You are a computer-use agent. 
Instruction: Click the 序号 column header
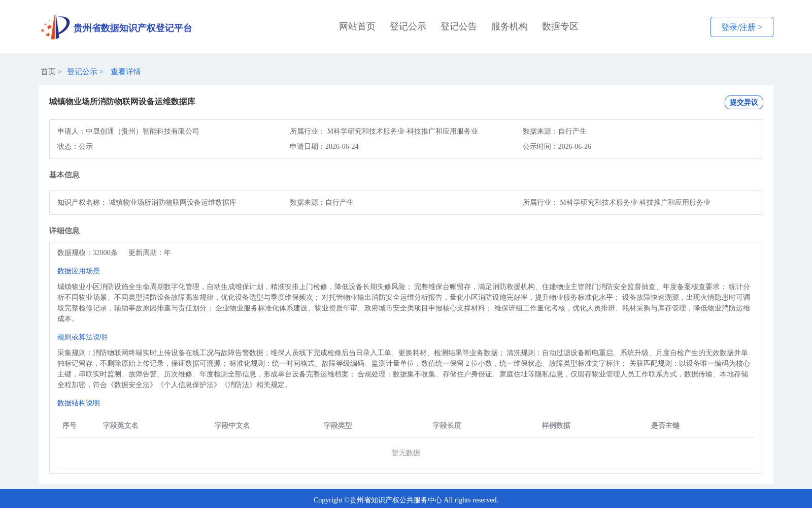[x=70, y=425]
